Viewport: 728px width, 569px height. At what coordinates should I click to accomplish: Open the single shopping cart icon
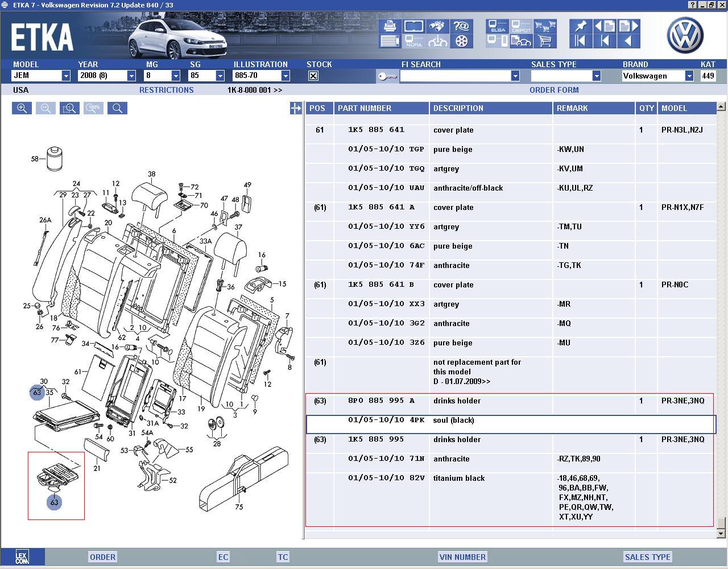click(x=545, y=41)
